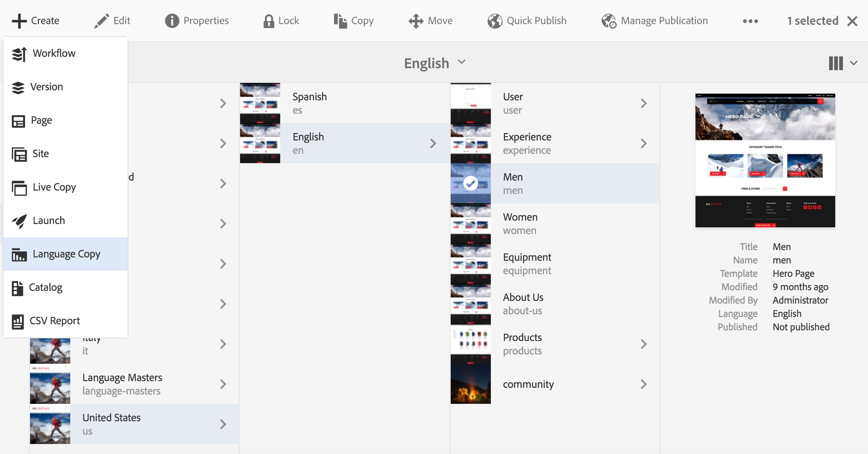This screenshot has width=868, height=454.
Task: Click the Men page preview image
Action: coord(765,160)
